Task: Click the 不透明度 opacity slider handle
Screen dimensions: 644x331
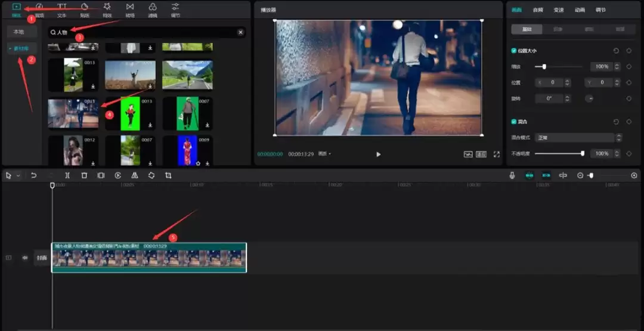Action: [583, 154]
